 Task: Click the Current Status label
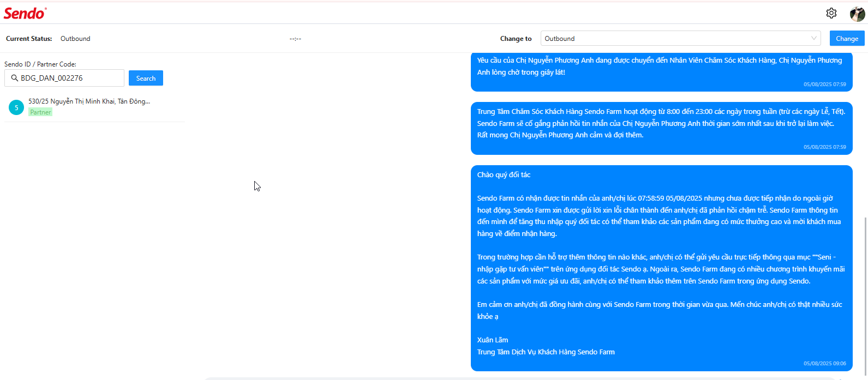coord(29,39)
